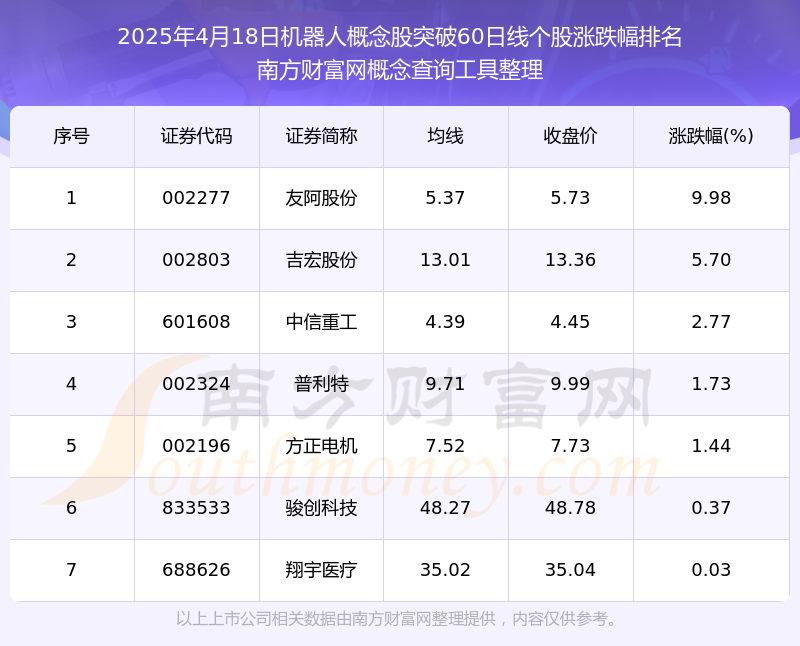Click average value 4.39

coord(445,322)
